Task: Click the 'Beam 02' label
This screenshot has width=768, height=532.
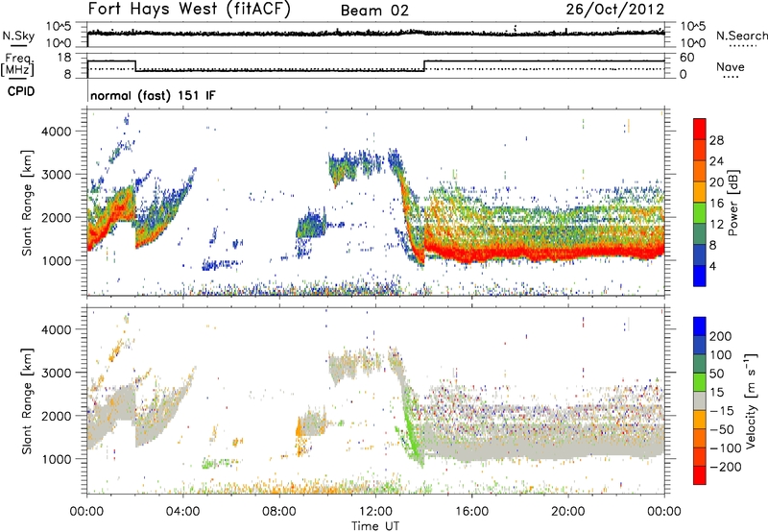Action: 374,11
